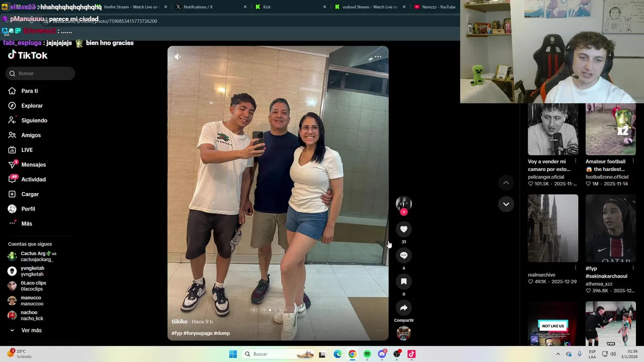Switch to Nemzzz - YouTube tab
This screenshot has width=644, height=362.
435,7
